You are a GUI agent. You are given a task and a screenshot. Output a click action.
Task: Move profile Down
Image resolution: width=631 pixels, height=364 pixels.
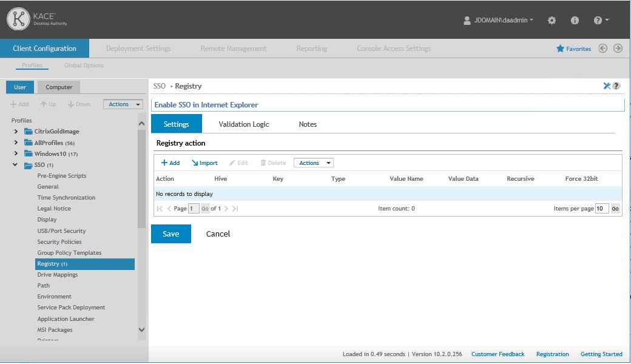click(79, 104)
